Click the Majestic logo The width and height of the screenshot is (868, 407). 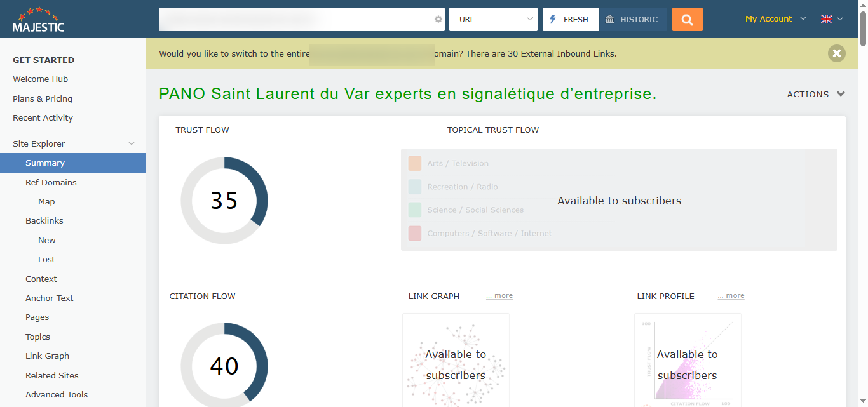[x=38, y=20]
